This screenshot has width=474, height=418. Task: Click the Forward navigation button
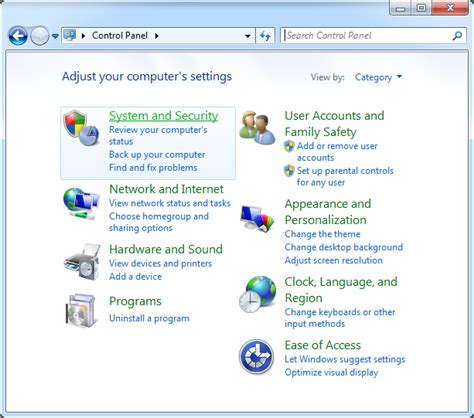[x=40, y=36]
